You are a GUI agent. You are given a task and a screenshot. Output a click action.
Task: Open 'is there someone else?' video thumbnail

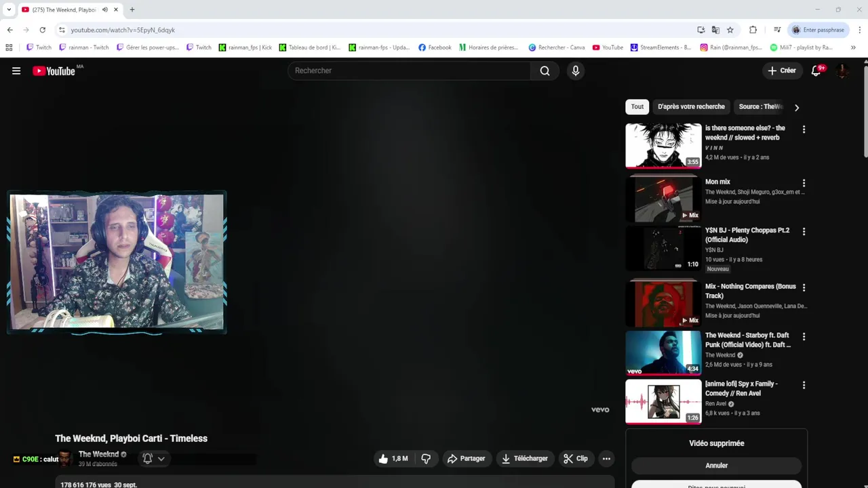(663, 145)
